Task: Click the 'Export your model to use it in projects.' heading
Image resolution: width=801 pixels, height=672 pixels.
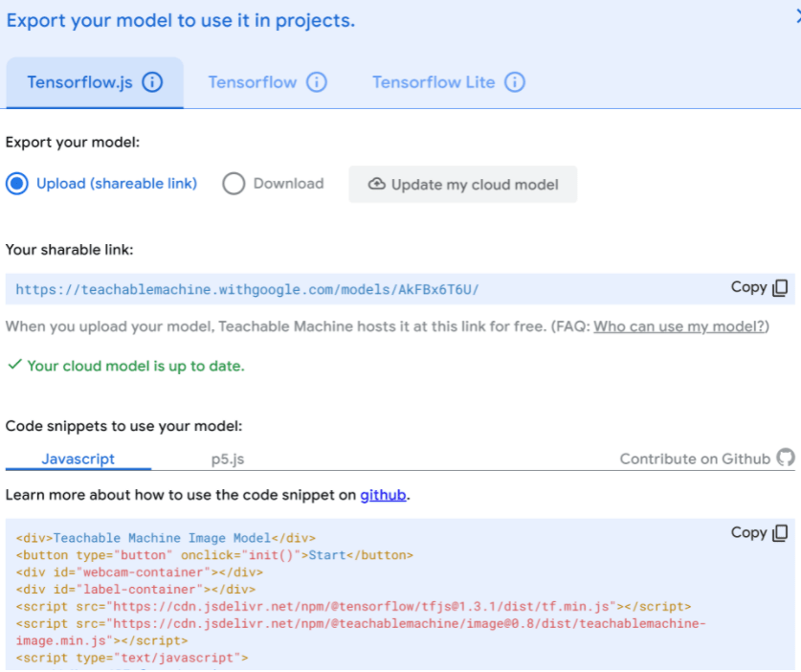Action: coord(180,20)
